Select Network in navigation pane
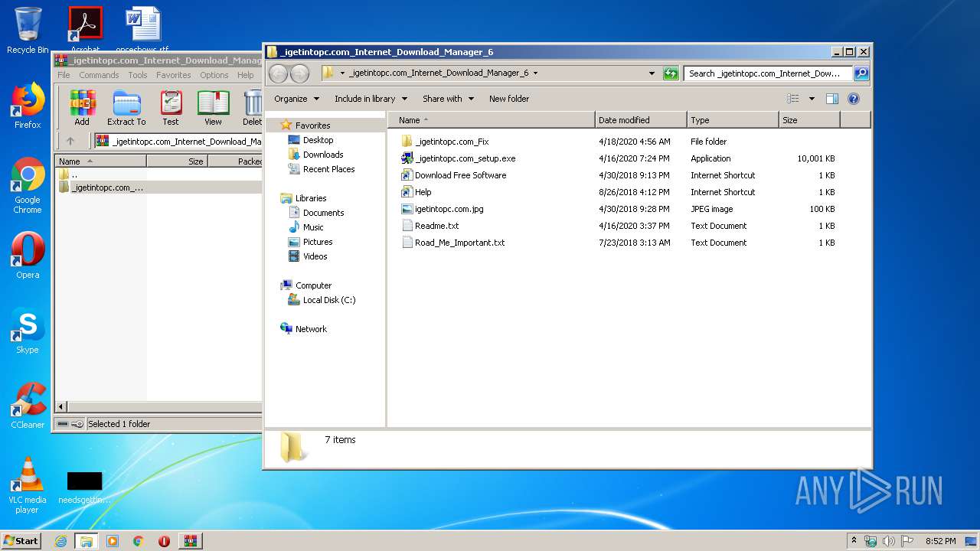 304,329
